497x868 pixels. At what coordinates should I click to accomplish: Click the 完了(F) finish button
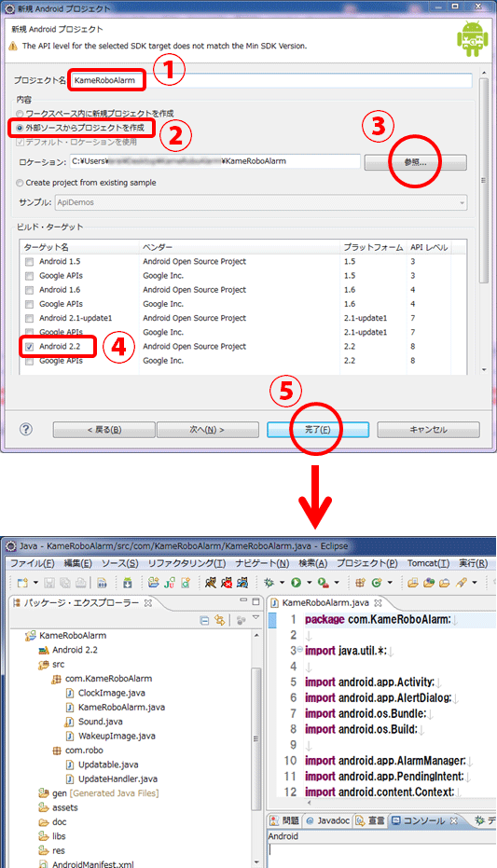(x=318, y=430)
